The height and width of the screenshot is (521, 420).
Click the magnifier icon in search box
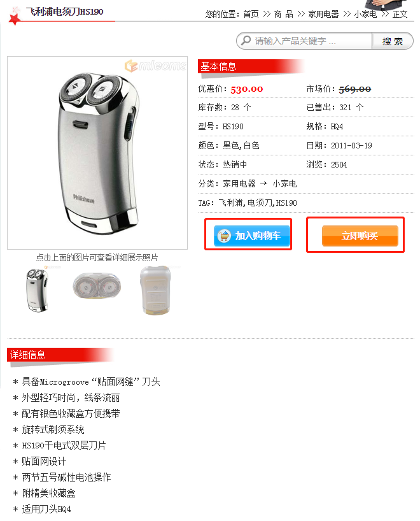(x=246, y=41)
